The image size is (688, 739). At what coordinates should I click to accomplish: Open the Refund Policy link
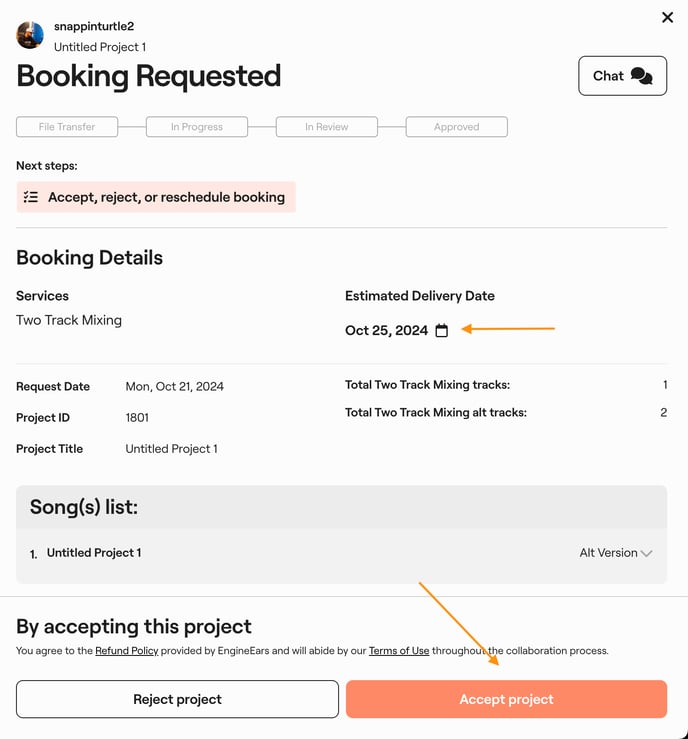point(126,651)
